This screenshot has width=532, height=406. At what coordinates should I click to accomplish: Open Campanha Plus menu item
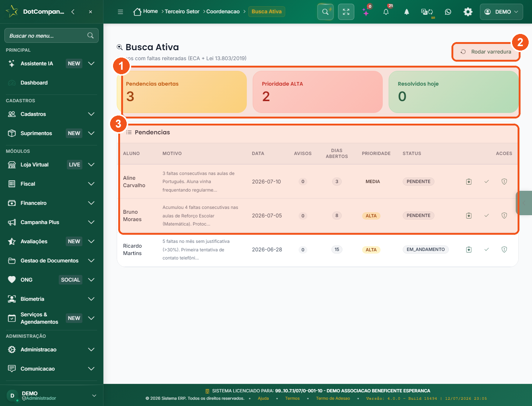coord(40,222)
